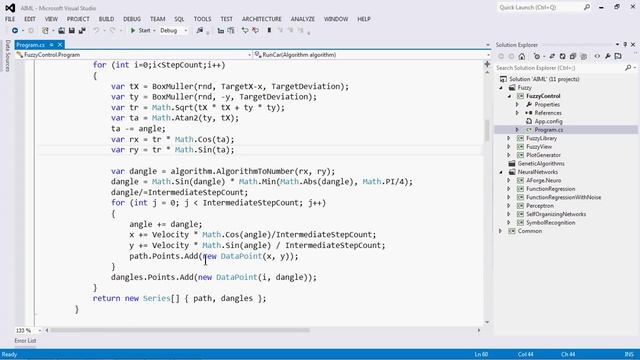Click the Redo toolbar icon
Viewport: 640px width, 360px height.
[112, 31]
